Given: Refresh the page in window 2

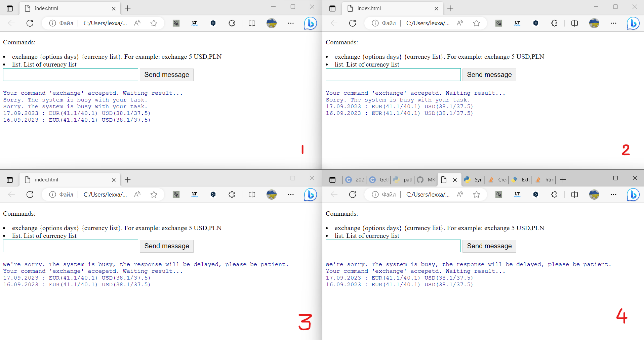Looking at the screenshot, I should (353, 23).
